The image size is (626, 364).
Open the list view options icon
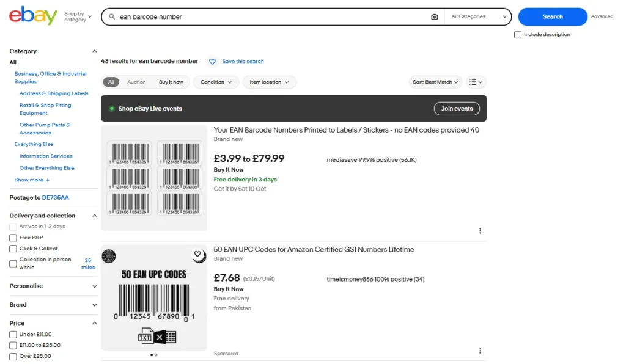(476, 82)
